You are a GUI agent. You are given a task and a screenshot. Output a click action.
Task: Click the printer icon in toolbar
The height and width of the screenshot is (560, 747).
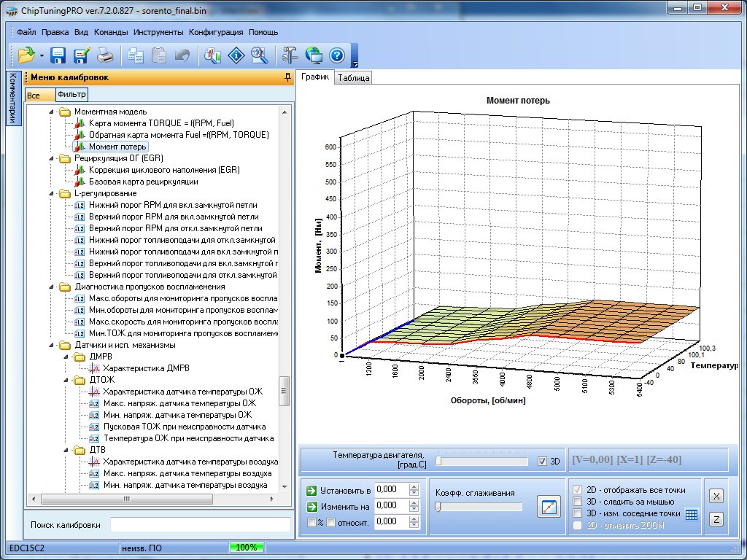coord(105,55)
